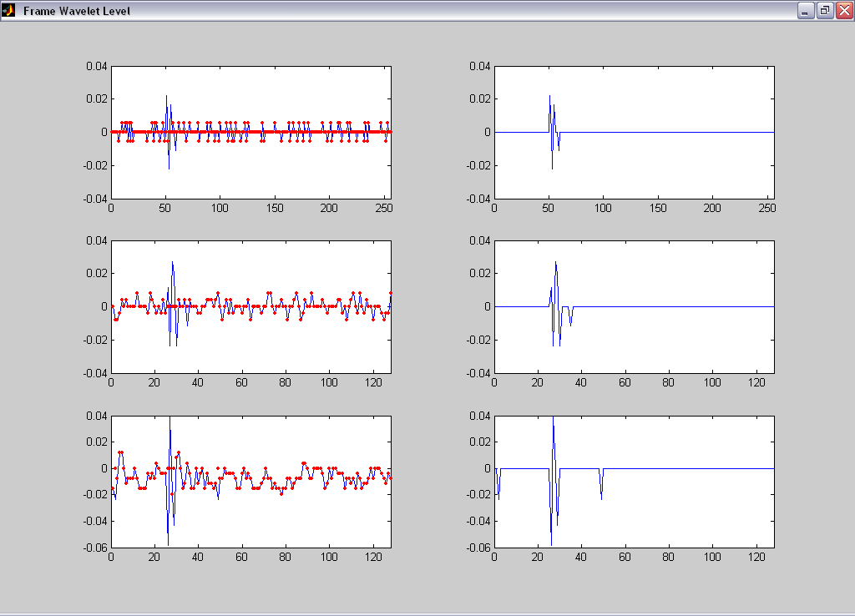Restore down the Frame Wavelet Level window
The height and width of the screenshot is (616, 855).
pos(824,11)
